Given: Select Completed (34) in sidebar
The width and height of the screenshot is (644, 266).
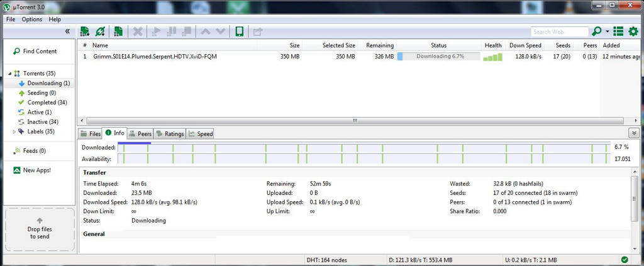Looking at the screenshot, I should tap(42, 103).
